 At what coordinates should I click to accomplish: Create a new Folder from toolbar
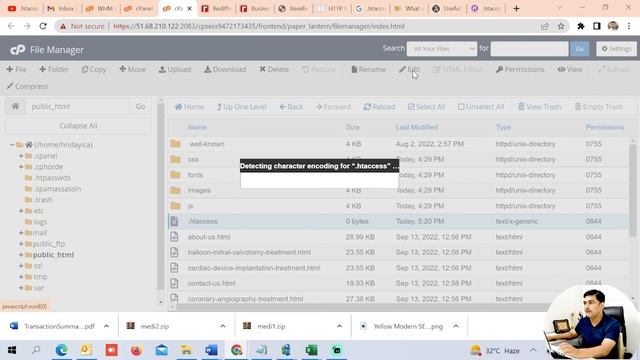coord(54,69)
